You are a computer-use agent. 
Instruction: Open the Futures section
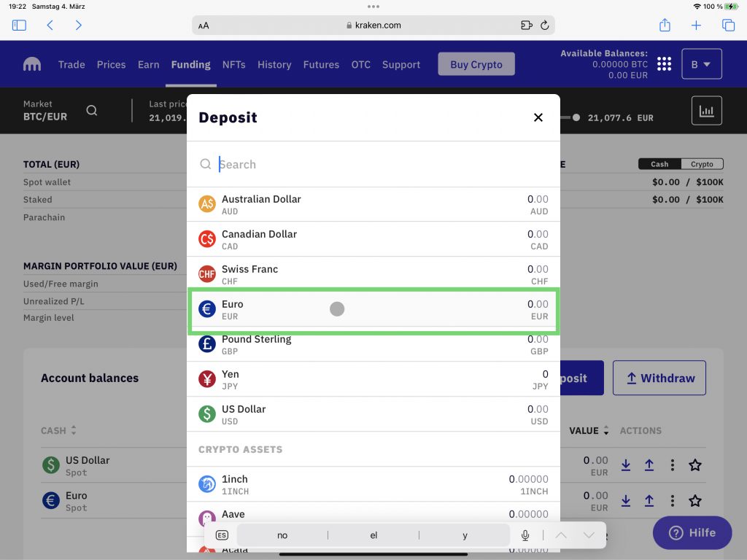click(x=321, y=64)
